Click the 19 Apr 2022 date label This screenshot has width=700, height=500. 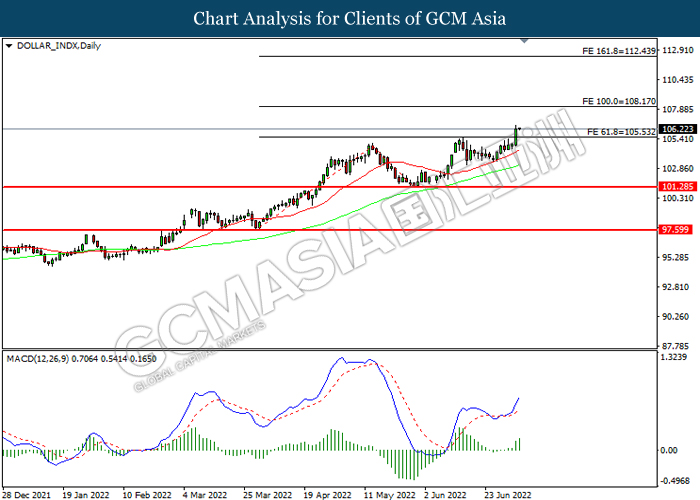click(327, 495)
